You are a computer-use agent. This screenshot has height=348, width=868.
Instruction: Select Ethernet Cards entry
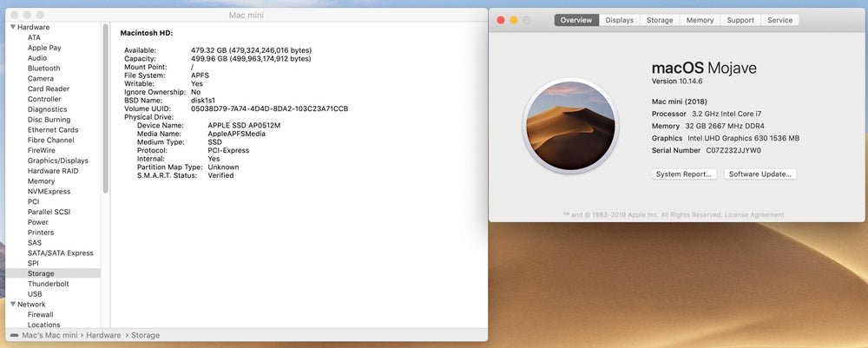(53, 129)
